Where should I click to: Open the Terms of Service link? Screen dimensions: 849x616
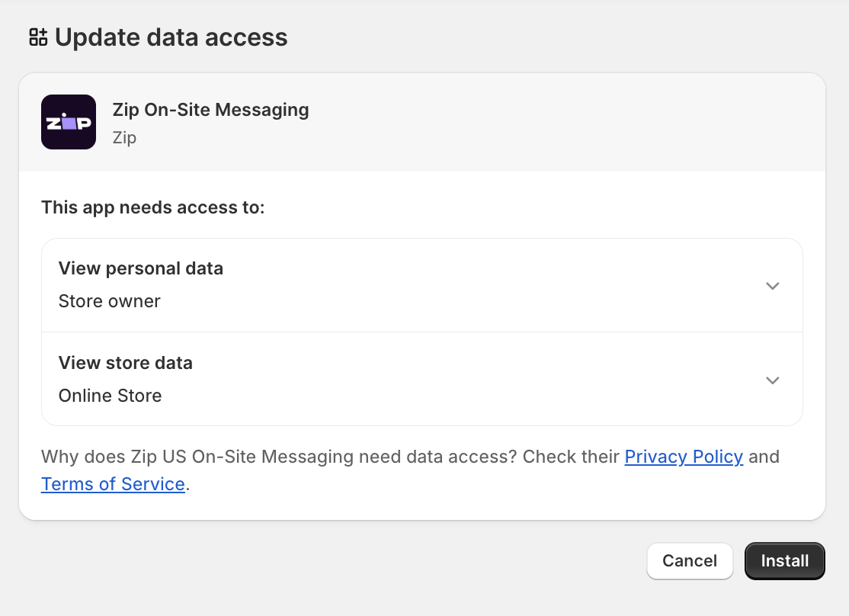[113, 484]
